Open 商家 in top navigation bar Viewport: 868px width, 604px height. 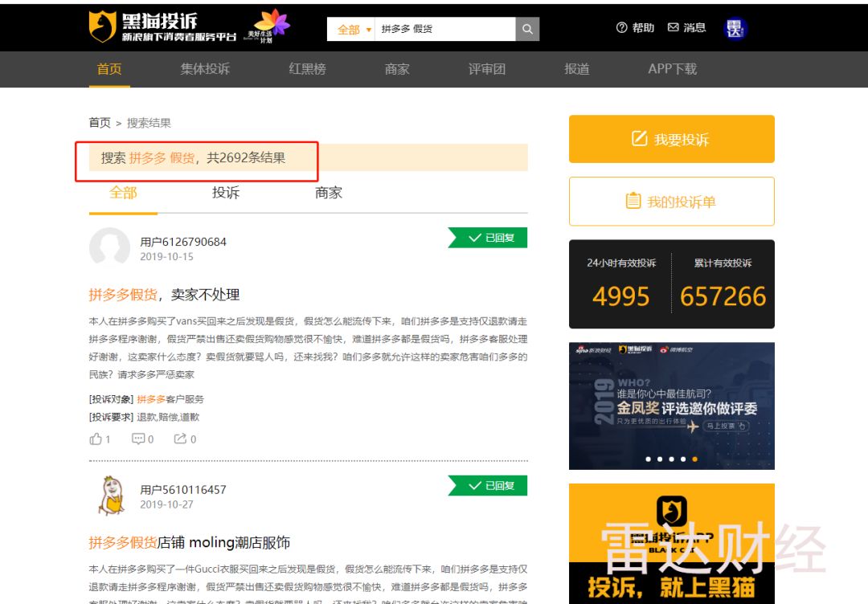pos(397,69)
